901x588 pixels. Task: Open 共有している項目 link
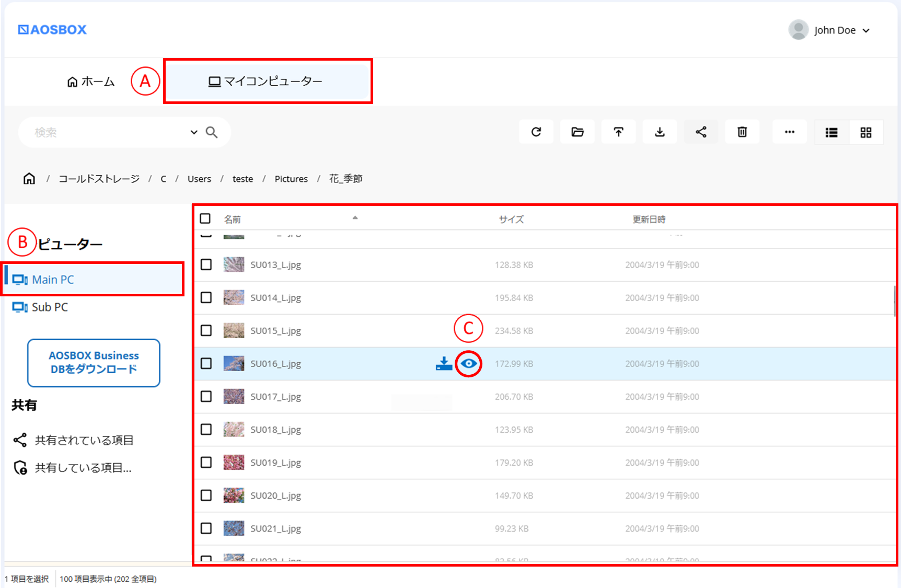coord(73,467)
